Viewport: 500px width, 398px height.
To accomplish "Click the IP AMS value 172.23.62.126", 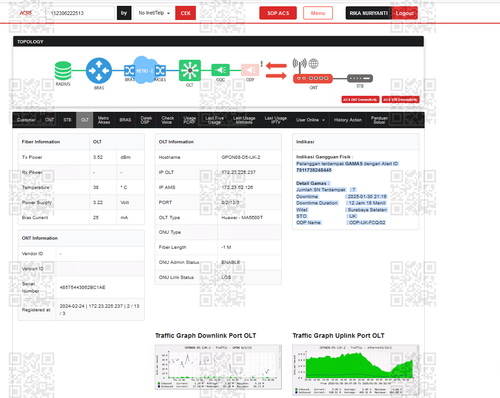I will (237, 187).
